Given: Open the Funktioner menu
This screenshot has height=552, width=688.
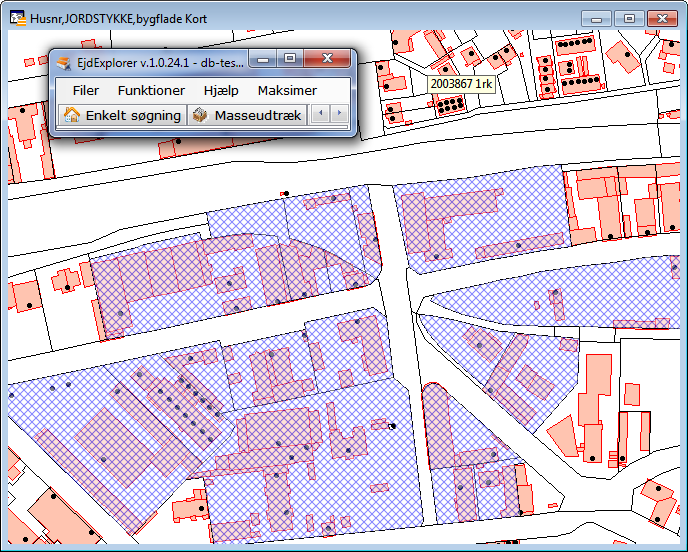Looking at the screenshot, I should click(151, 90).
